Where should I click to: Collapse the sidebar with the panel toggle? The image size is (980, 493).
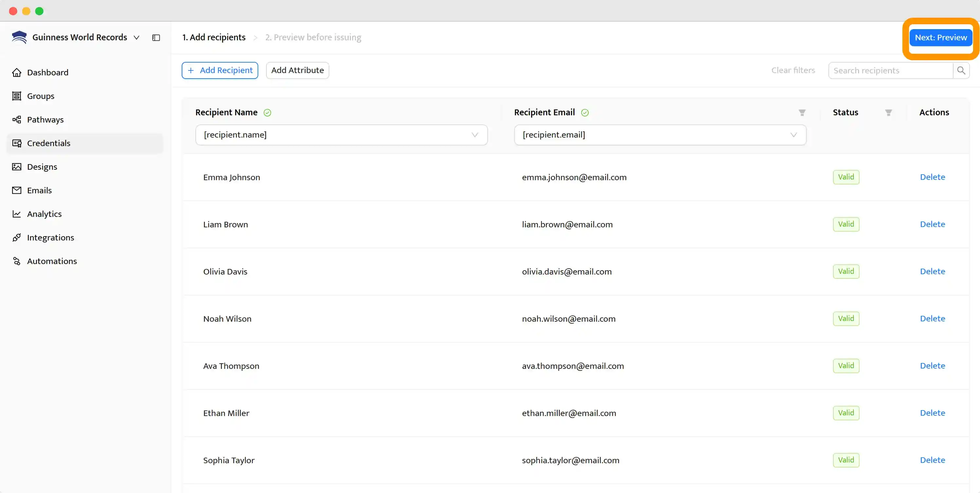(x=156, y=37)
